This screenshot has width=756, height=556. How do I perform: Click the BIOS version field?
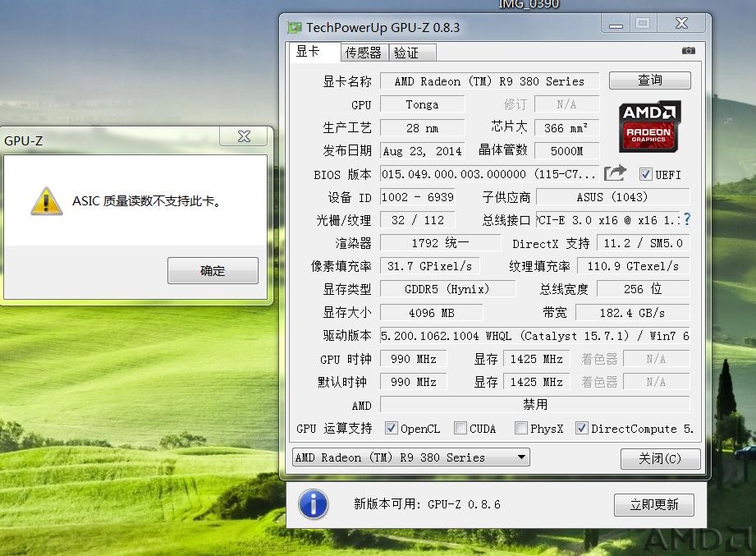489,174
